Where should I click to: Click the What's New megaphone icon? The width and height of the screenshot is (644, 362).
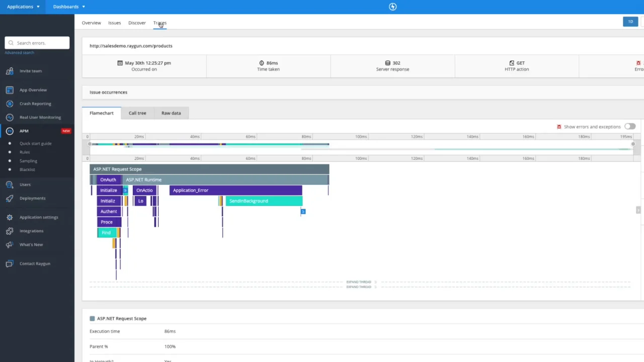(10, 244)
